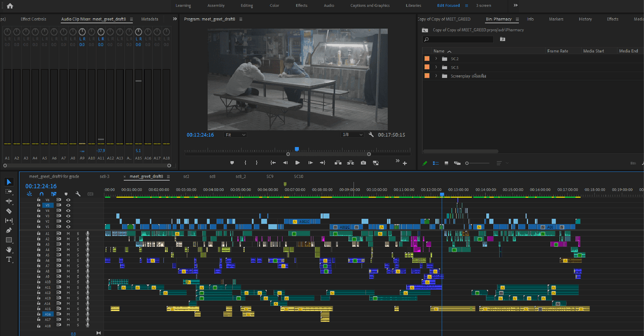
Task: Toggle track lock for V3
Action: click(x=38, y=216)
